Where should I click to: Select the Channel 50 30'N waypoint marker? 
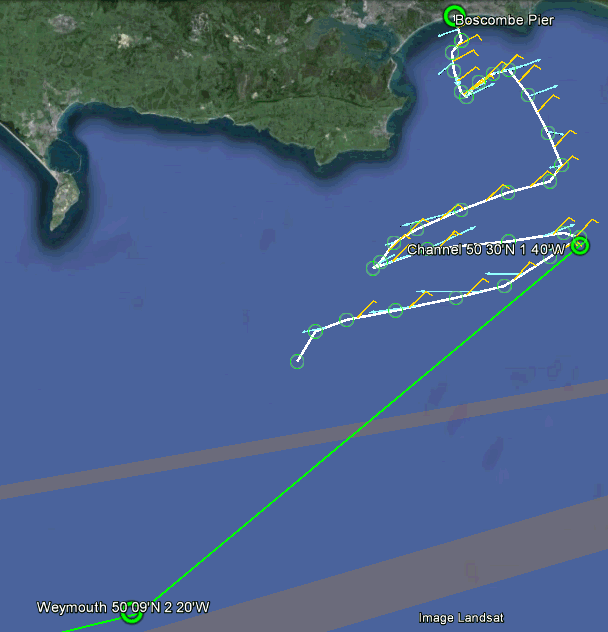[x=580, y=245]
